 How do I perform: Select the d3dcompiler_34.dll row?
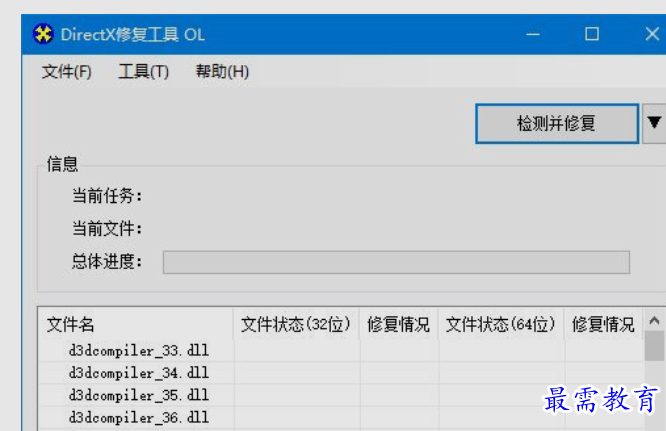tap(341, 373)
